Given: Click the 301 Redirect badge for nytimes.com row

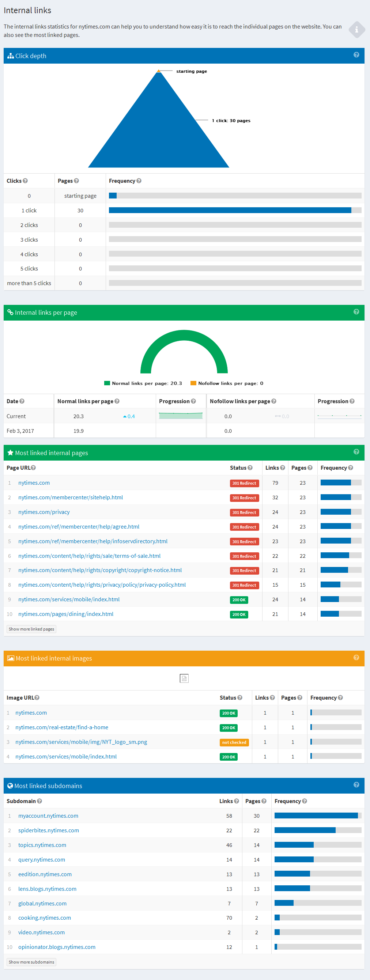Looking at the screenshot, I should pyautogui.click(x=244, y=483).
